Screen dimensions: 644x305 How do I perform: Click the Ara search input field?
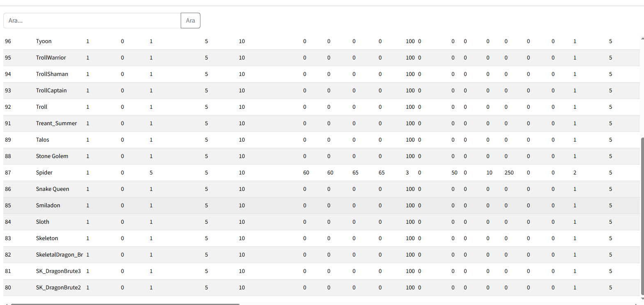coord(92,21)
